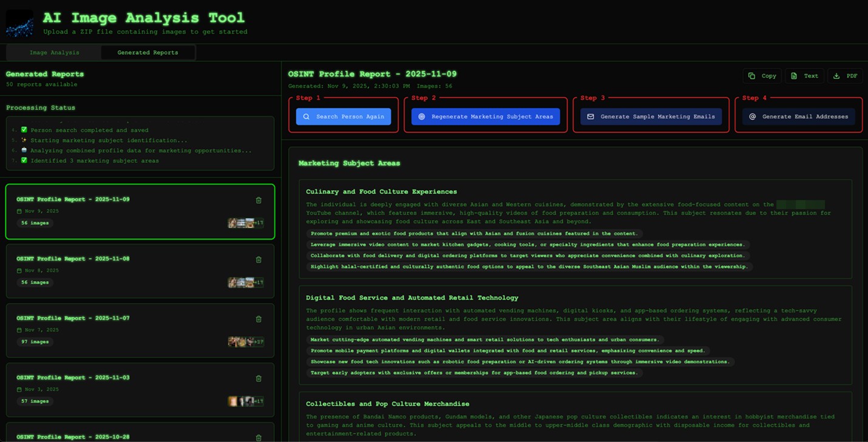Click the app logo in the header
The height and width of the screenshot is (442, 868).
pos(19,23)
